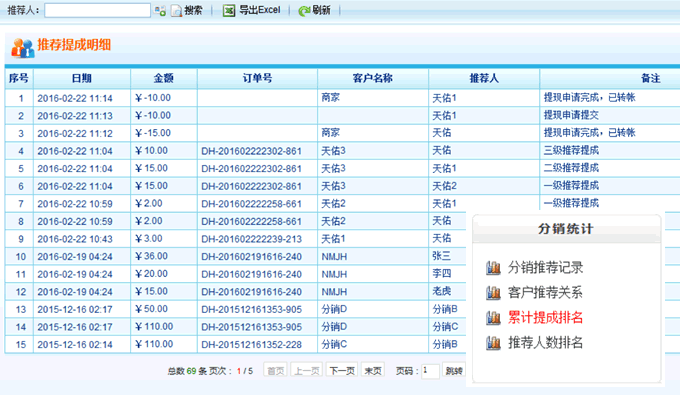Click amount ¥36.00 in row 10
This screenshot has height=395, width=680.
coord(151,256)
